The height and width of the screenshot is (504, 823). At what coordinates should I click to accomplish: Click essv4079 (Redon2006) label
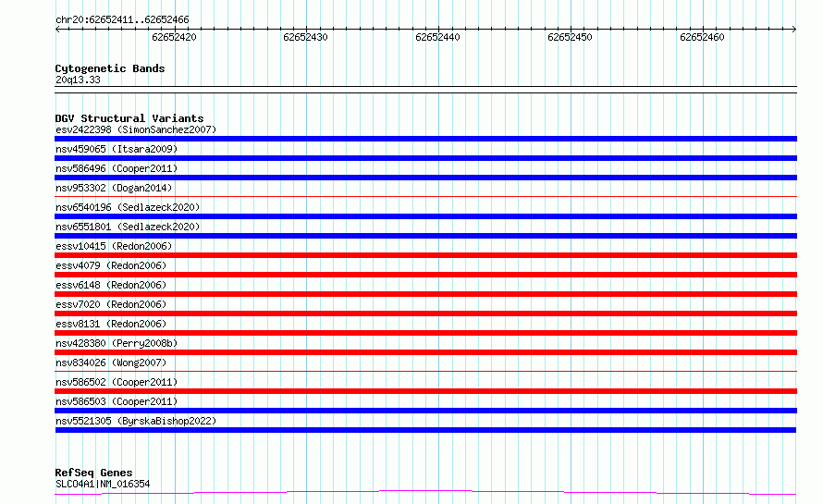point(111,265)
